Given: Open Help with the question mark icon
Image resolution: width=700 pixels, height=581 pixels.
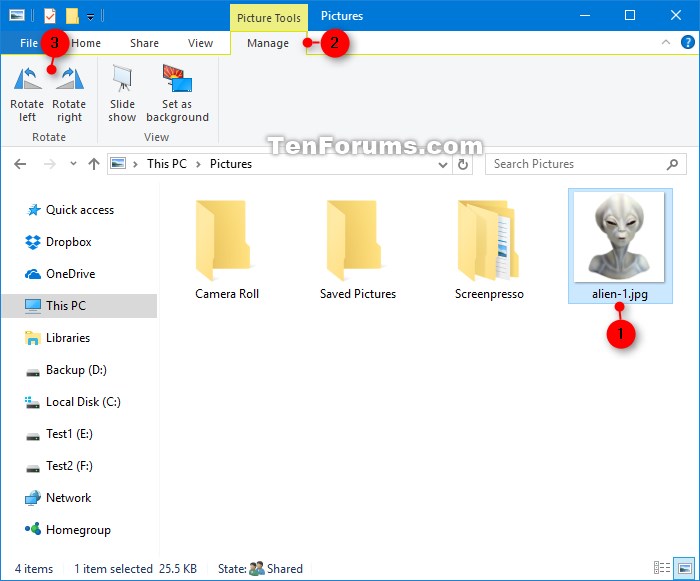Looking at the screenshot, I should [x=688, y=42].
